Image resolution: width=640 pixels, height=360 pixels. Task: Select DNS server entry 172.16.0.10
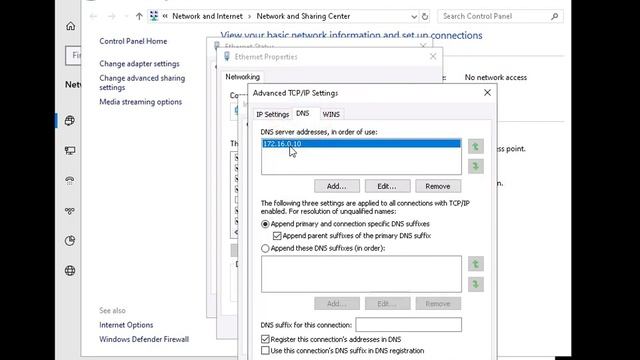coord(361,144)
